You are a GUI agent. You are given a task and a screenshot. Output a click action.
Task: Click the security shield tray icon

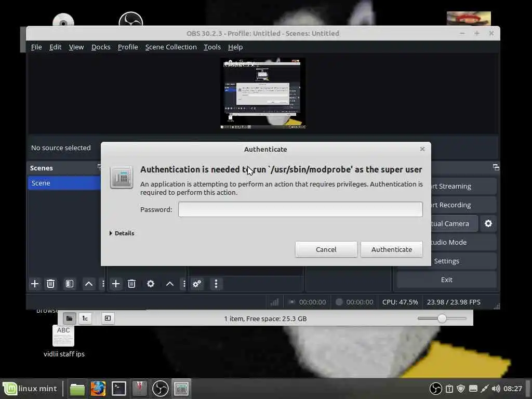point(461,389)
